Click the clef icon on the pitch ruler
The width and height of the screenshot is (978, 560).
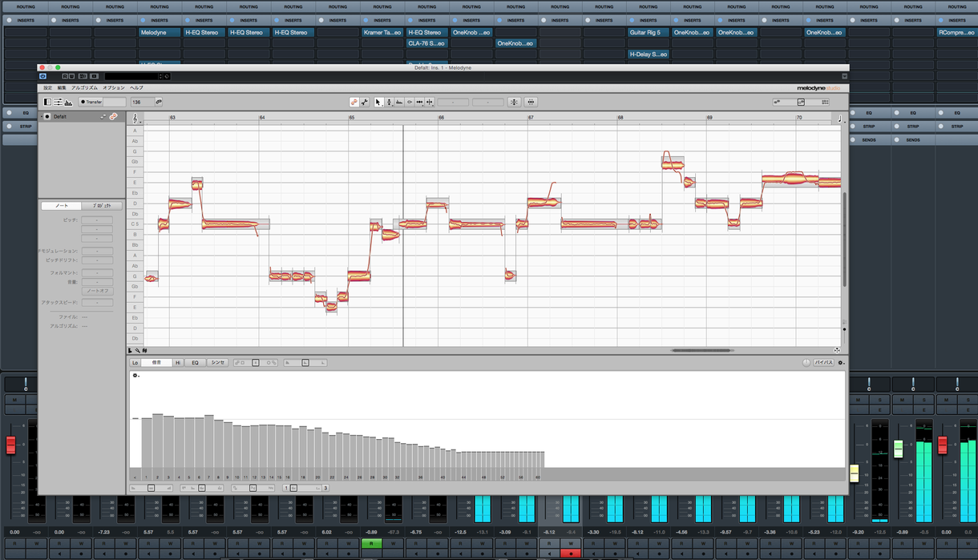point(135,119)
